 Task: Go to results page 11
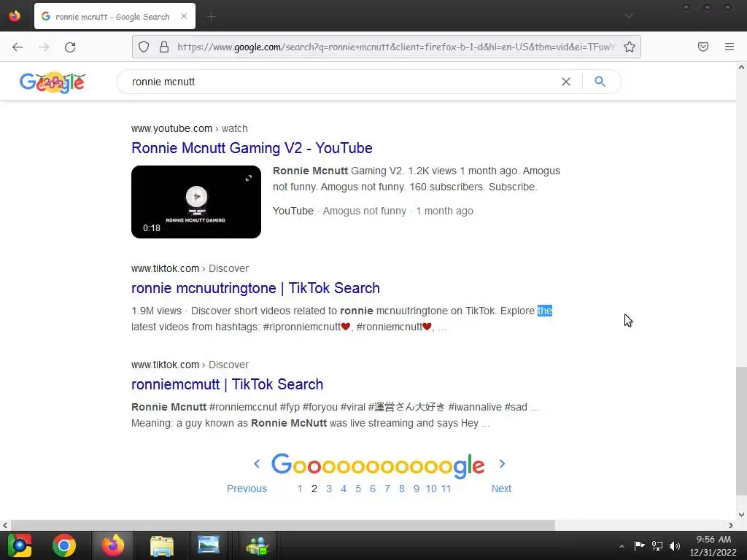446,489
